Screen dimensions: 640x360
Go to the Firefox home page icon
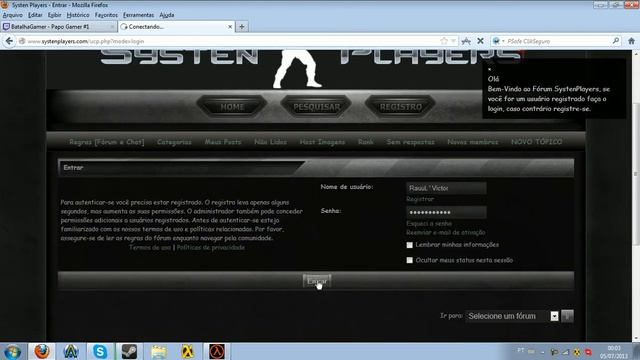pyautogui.click(x=631, y=41)
